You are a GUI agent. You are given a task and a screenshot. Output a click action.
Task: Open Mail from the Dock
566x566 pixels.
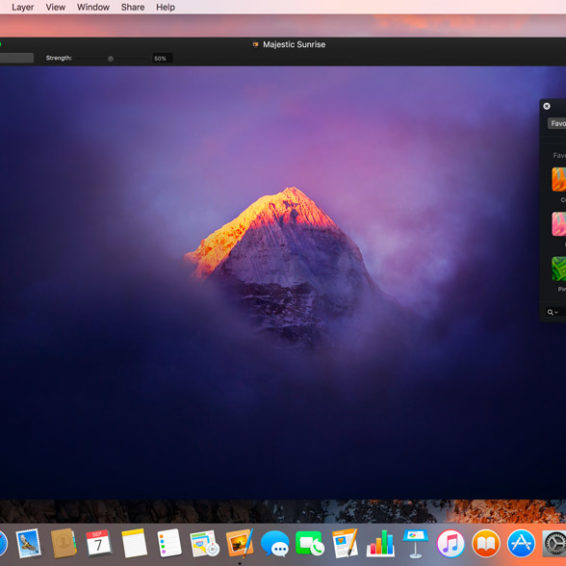[x=29, y=543]
